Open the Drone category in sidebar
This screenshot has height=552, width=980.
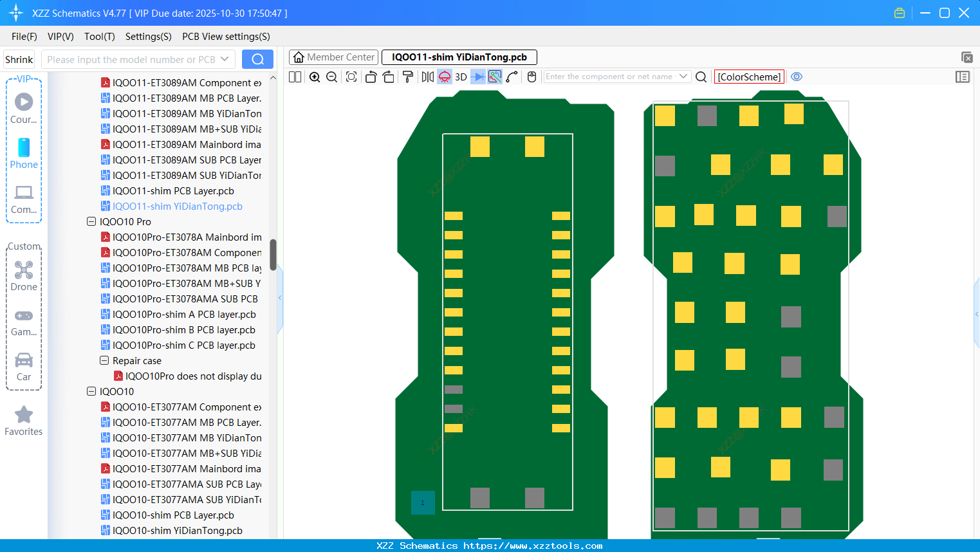[x=24, y=276]
